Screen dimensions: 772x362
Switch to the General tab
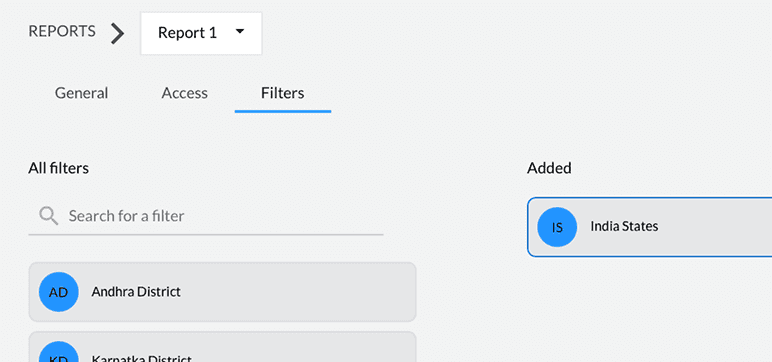tap(81, 93)
